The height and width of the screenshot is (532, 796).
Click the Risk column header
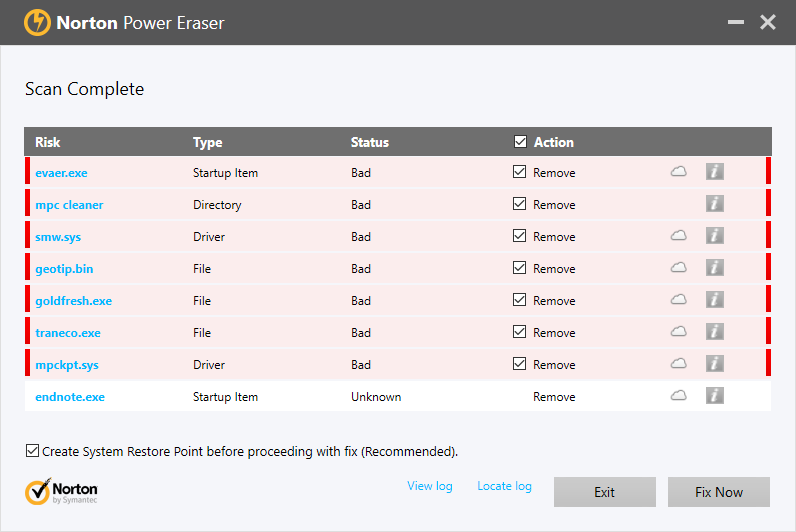pos(47,142)
